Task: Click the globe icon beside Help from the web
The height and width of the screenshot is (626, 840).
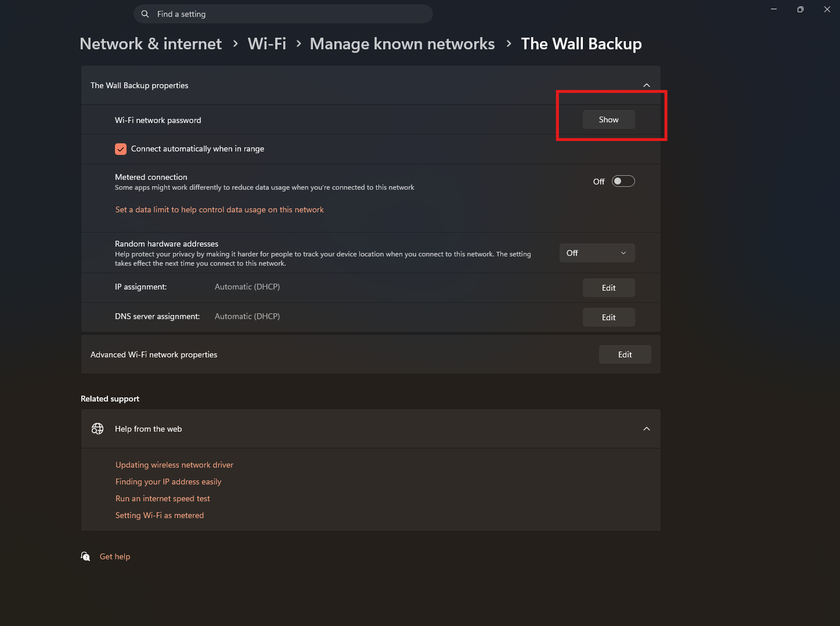Action: [x=98, y=429]
